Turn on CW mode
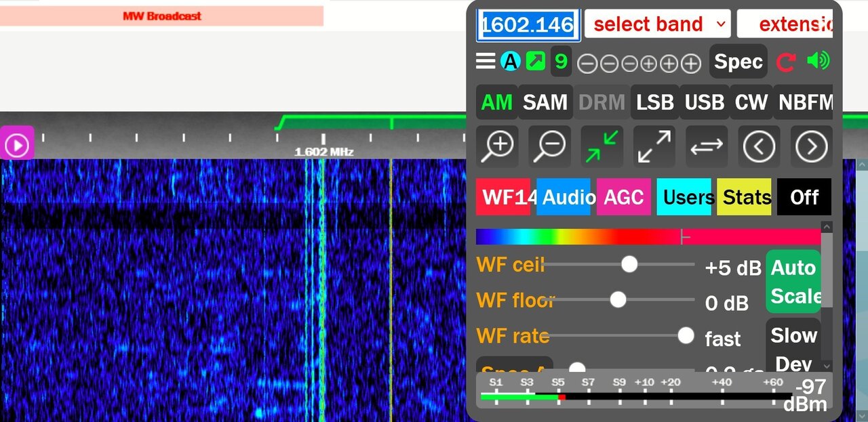 click(751, 102)
